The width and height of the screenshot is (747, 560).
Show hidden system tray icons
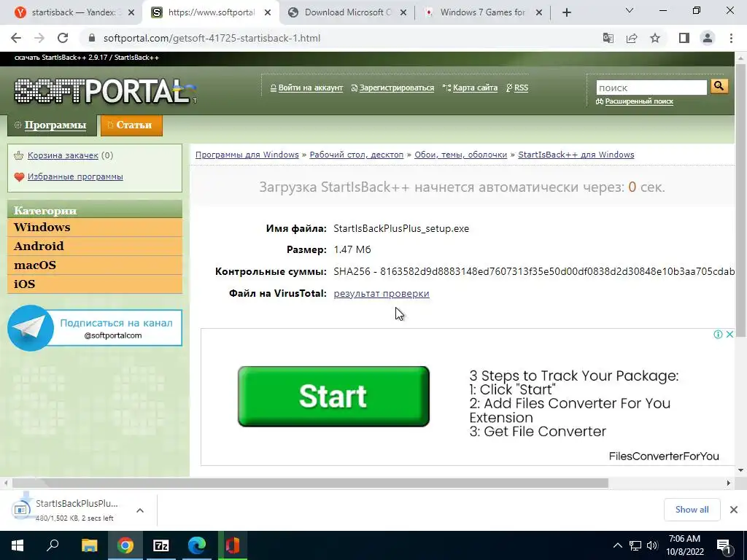point(617,545)
